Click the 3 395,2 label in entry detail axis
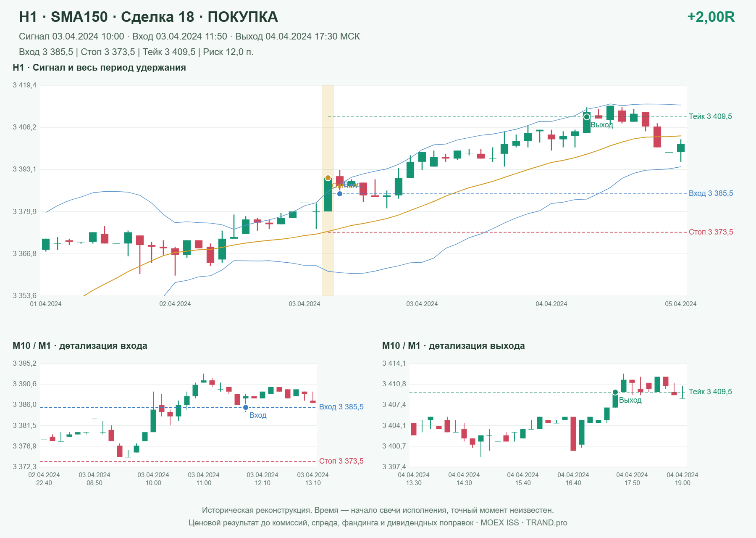This screenshot has height=538, width=756. tap(24, 364)
